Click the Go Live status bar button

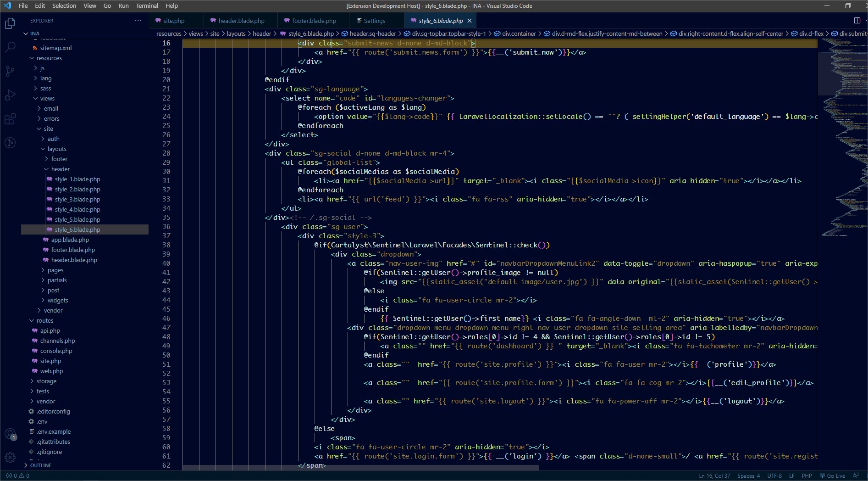tap(832, 475)
